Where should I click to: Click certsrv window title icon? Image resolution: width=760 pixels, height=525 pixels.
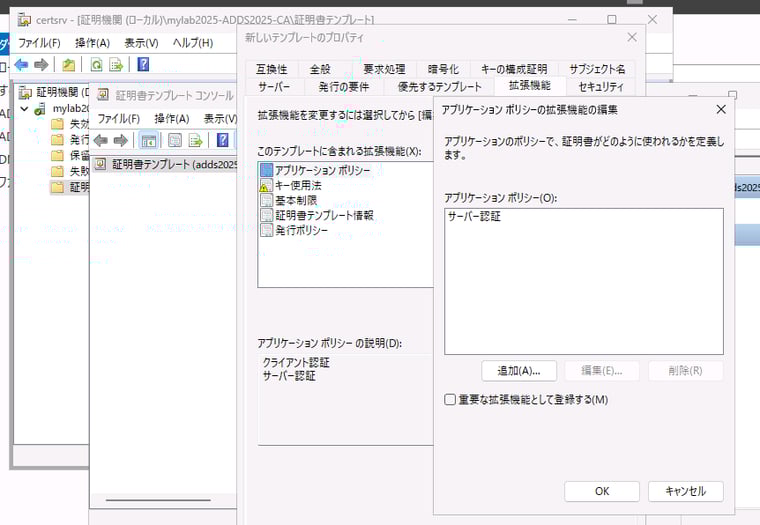[24, 20]
